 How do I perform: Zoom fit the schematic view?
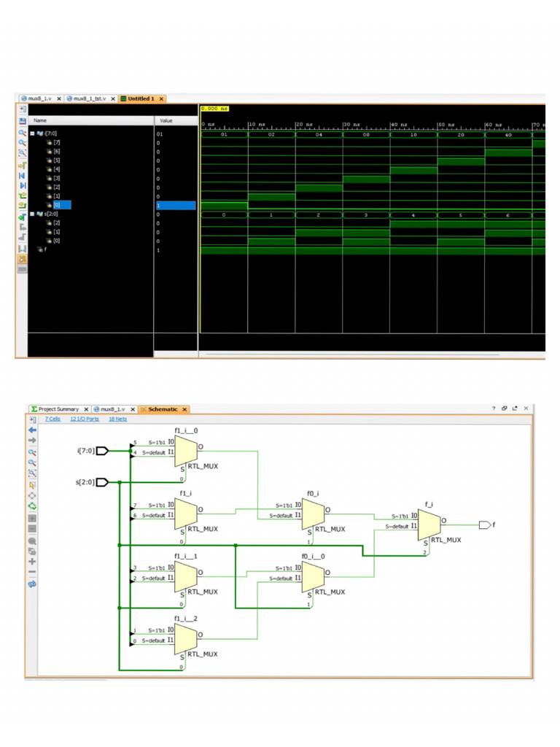click(32, 473)
